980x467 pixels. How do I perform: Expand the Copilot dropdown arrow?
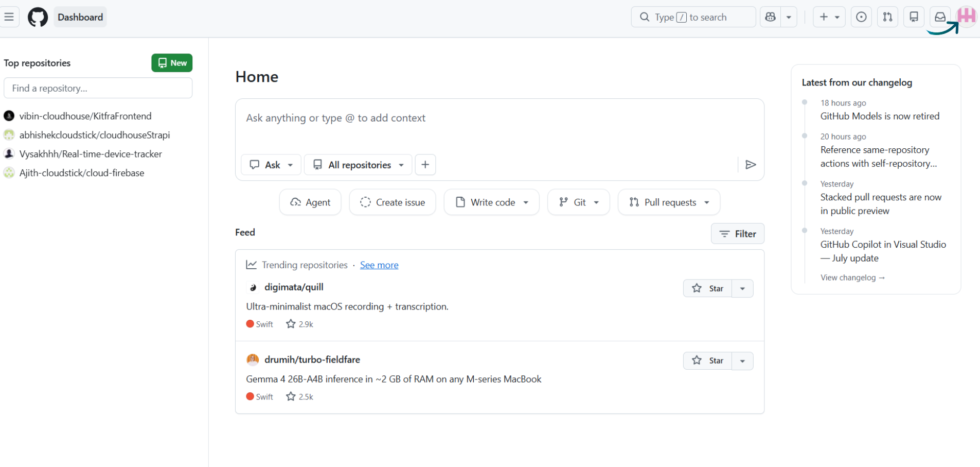click(x=789, y=17)
